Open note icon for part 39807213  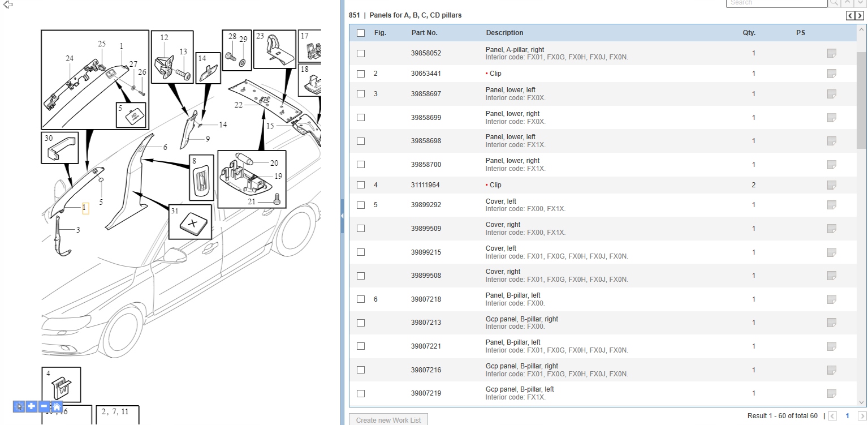[x=831, y=323]
